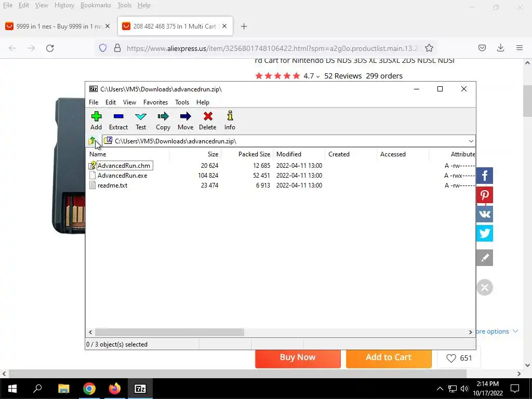The image size is (532, 399).
Task: Open Windows Start menu
Action: [x=12, y=389]
